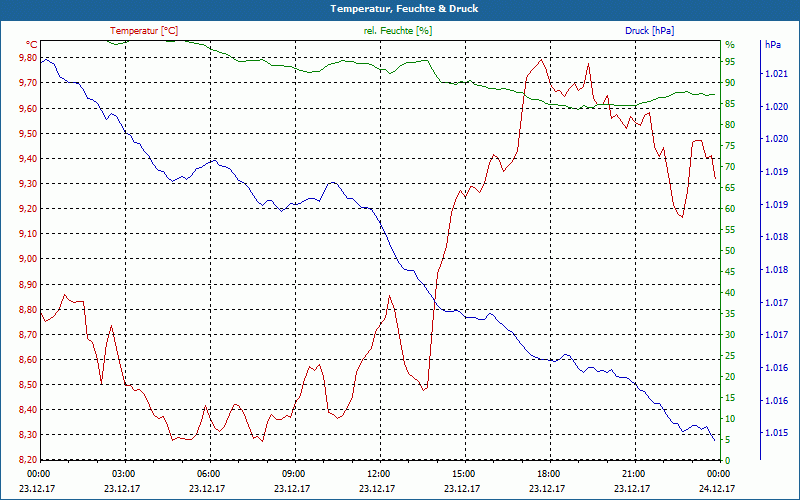The height and width of the screenshot is (500, 800).
Task: Click the 9,60 temperature axis value
Action: [x=28, y=109]
